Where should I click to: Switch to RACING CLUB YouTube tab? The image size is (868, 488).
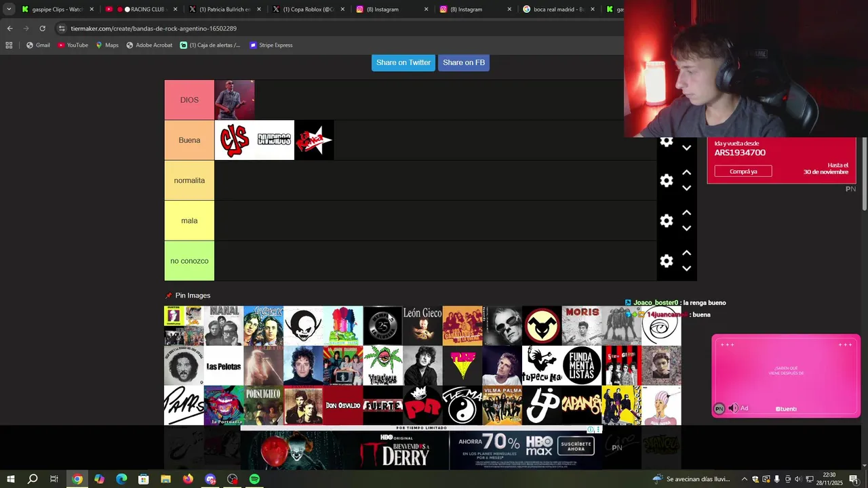click(x=141, y=9)
